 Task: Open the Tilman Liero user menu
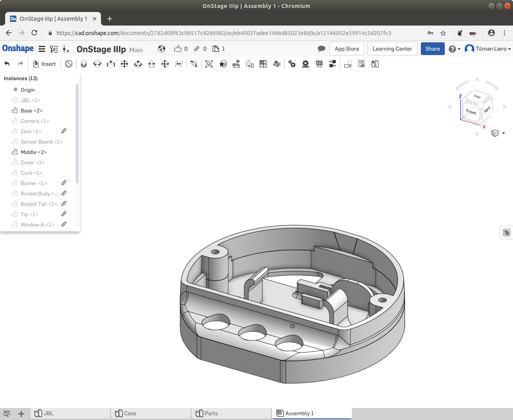pos(488,49)
